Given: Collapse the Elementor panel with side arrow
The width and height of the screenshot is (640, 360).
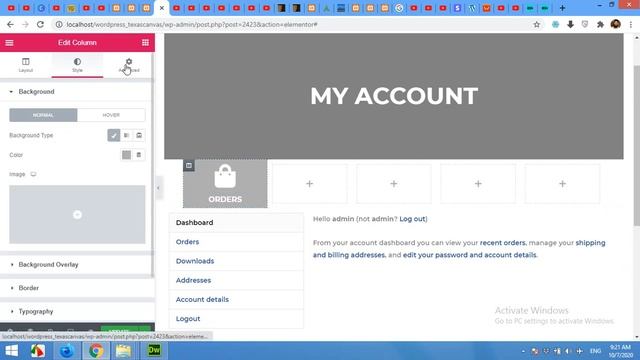Looking at the screenshot, I should [158, 188].
